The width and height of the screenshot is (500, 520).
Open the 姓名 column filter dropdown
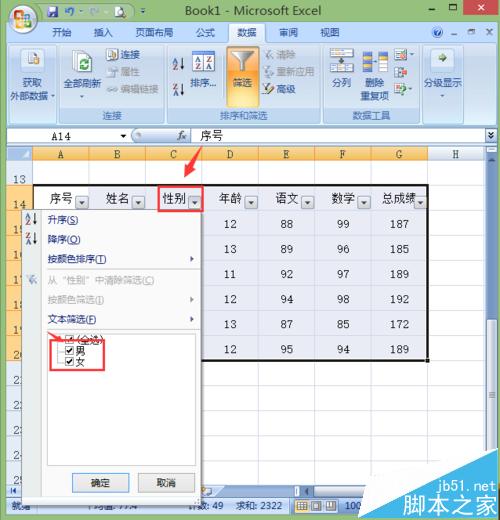tap(138, 202)
